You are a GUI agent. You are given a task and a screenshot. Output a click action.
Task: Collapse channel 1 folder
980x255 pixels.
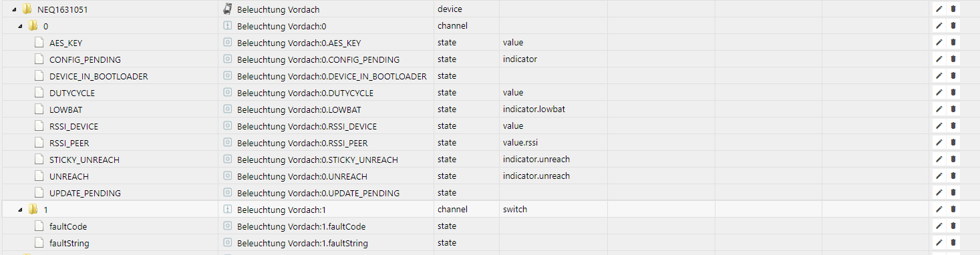(x=21, y=210)
